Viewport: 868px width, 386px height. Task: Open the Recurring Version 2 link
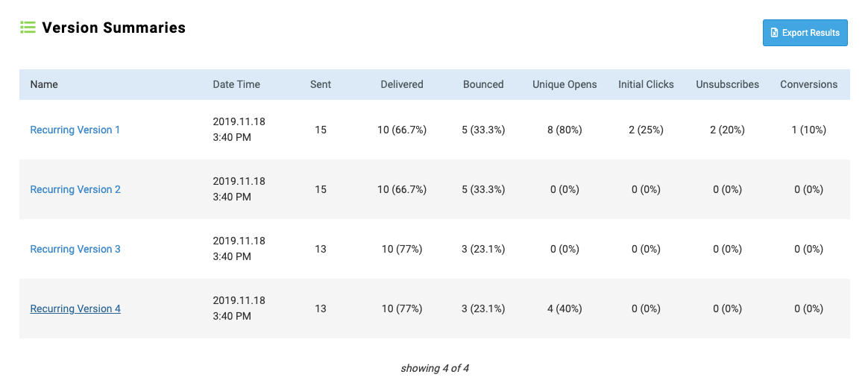coord(75,189)
